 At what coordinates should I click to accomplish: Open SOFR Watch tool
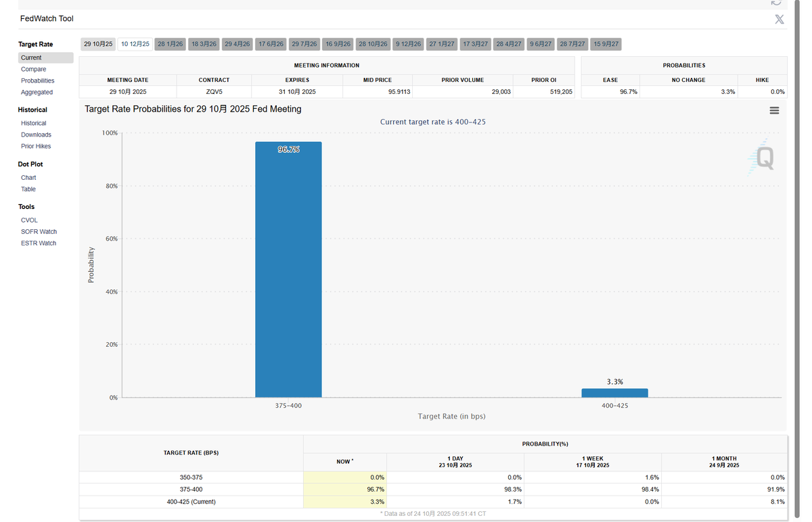(x=39, y=232)
